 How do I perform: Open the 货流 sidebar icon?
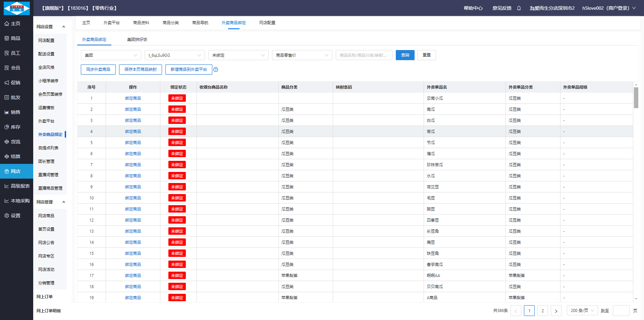coord(6,142)
